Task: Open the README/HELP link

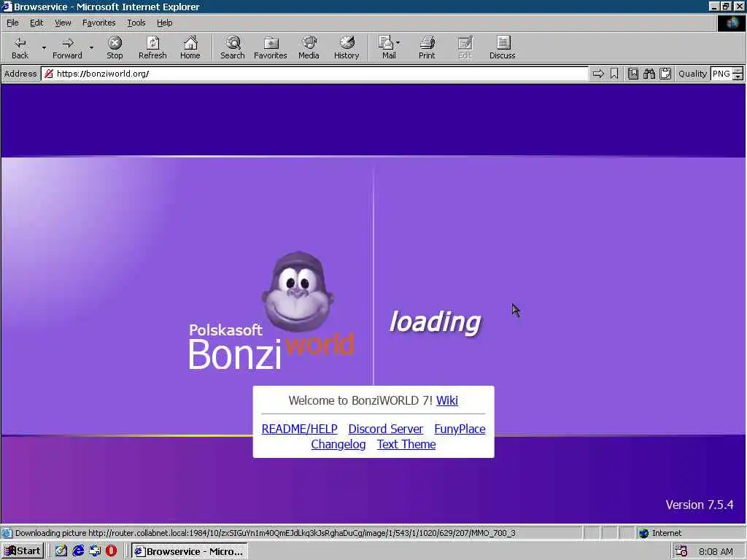Action: click(299, 429)
